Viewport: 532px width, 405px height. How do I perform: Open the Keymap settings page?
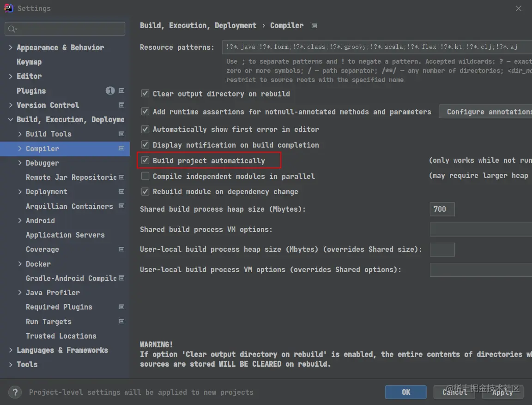29,62
